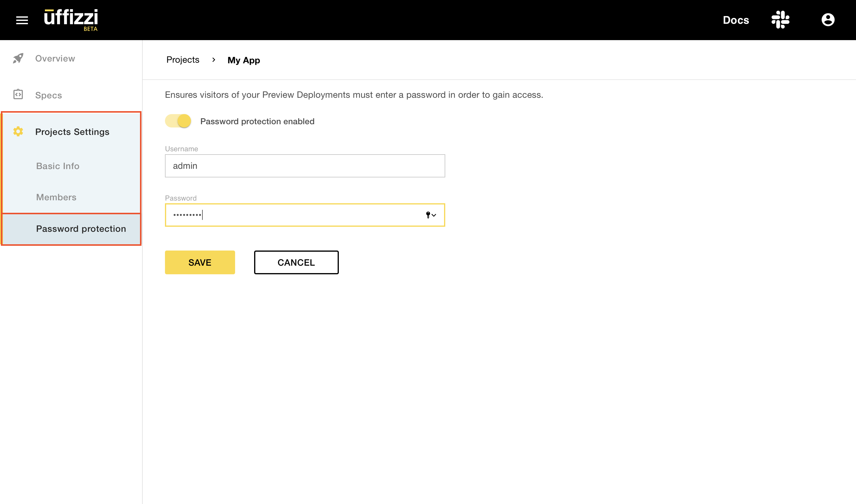
Task: Click the Specs code file icon
Action: 18,94
